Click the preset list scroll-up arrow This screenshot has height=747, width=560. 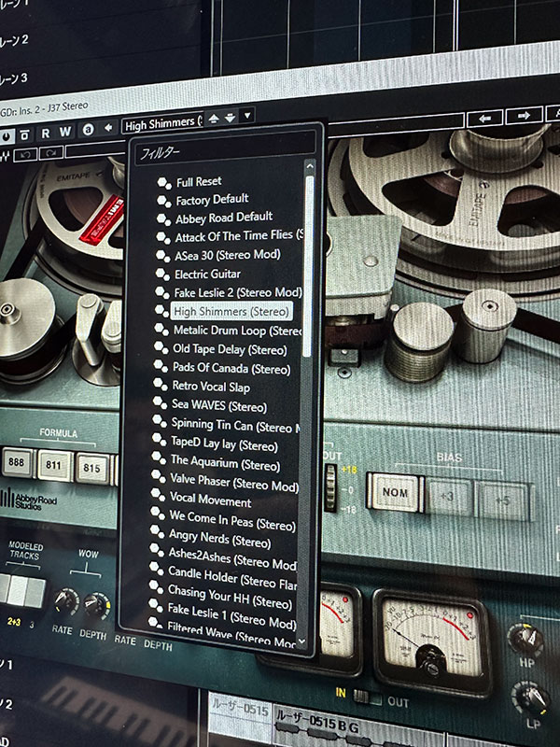(x=310, y=166)
